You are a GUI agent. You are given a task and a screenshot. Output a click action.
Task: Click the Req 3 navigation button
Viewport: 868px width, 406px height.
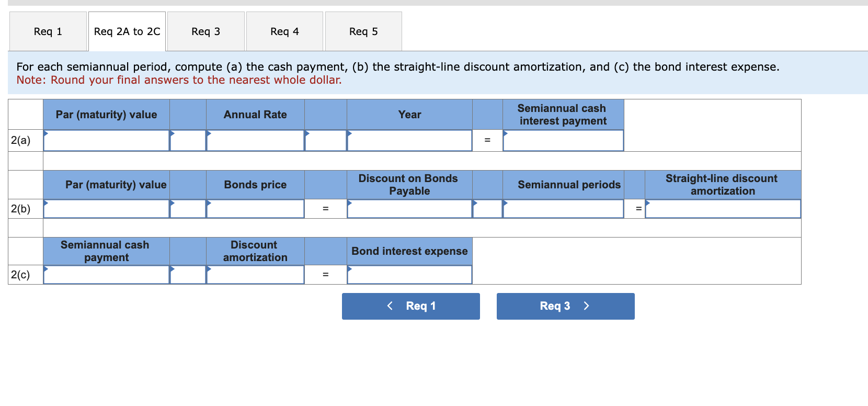point(565,306)
